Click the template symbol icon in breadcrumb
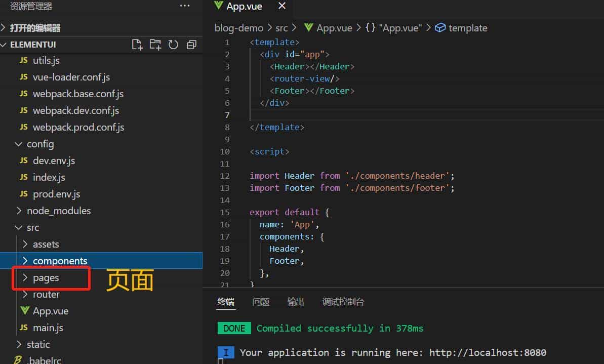Viewport: 604px width, 364px height. tap(440, 28)
